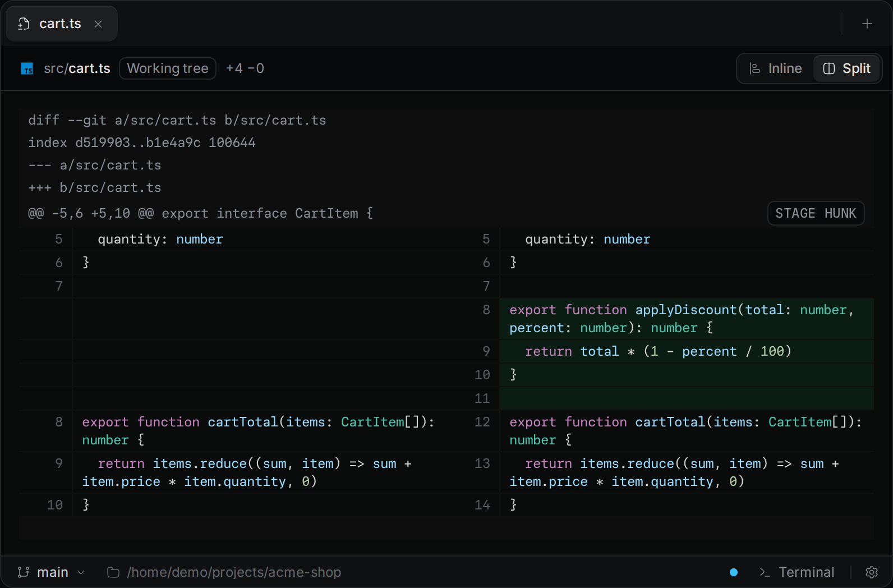Click line number 14 in right pane

pos(482,505)
